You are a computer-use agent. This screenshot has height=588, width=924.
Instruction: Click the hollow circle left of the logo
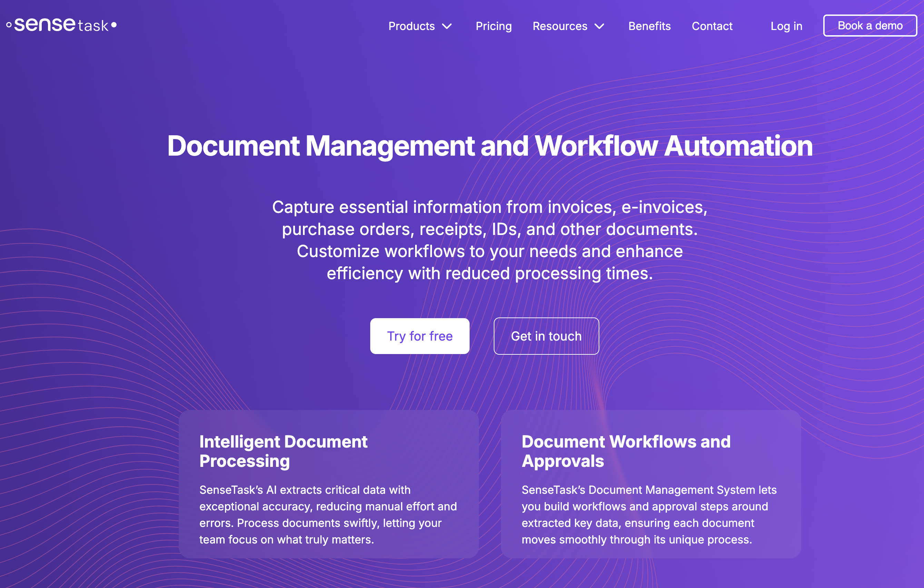coord(9,25)
